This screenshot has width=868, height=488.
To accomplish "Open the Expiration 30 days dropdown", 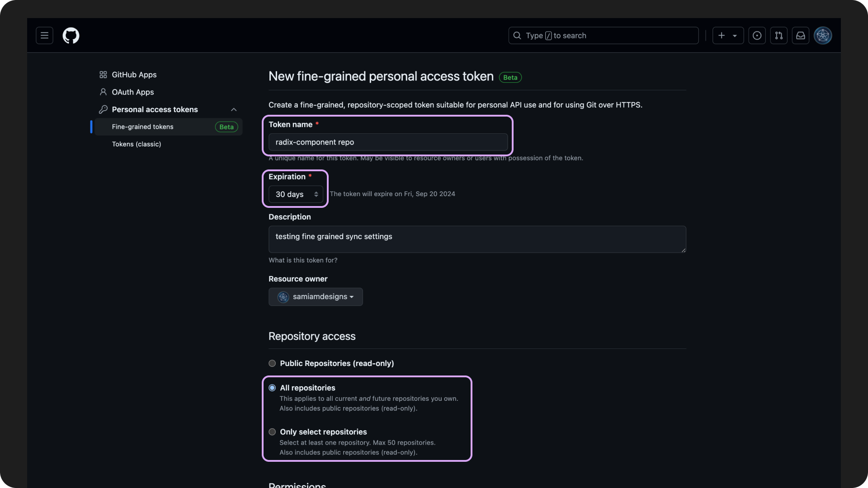I will tap(296, 194).
